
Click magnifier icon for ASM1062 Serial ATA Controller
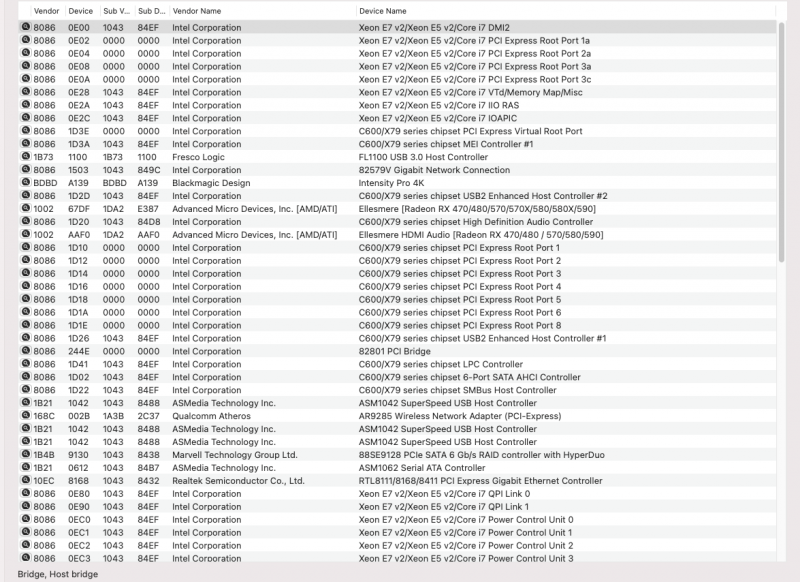[x=26, y=467]
